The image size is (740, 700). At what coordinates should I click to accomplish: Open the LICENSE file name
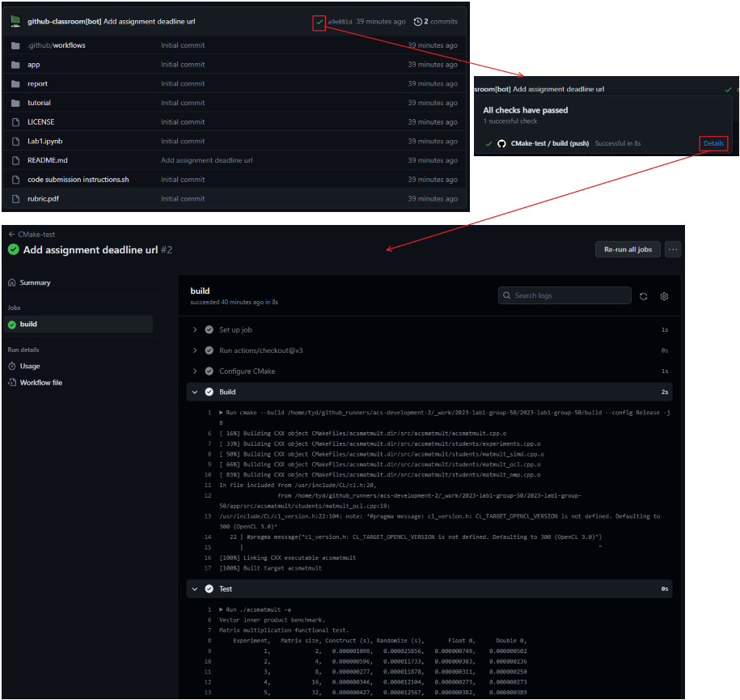tap(40, 122)
